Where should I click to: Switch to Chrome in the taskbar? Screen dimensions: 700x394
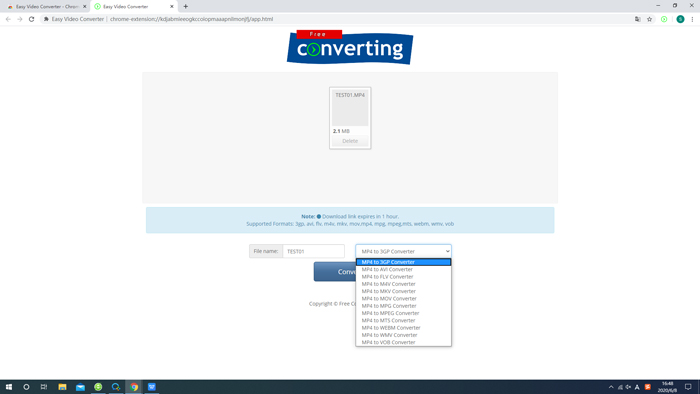[x=134, y=387]
